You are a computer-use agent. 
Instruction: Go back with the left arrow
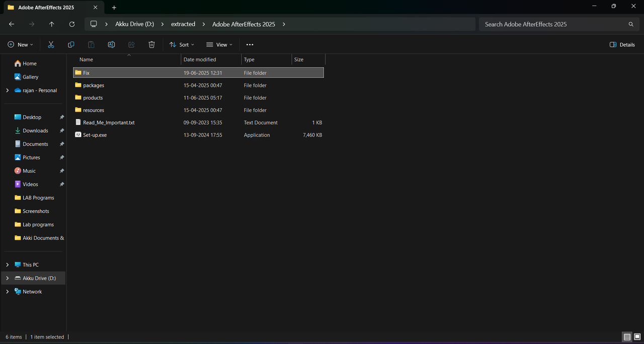12,24
